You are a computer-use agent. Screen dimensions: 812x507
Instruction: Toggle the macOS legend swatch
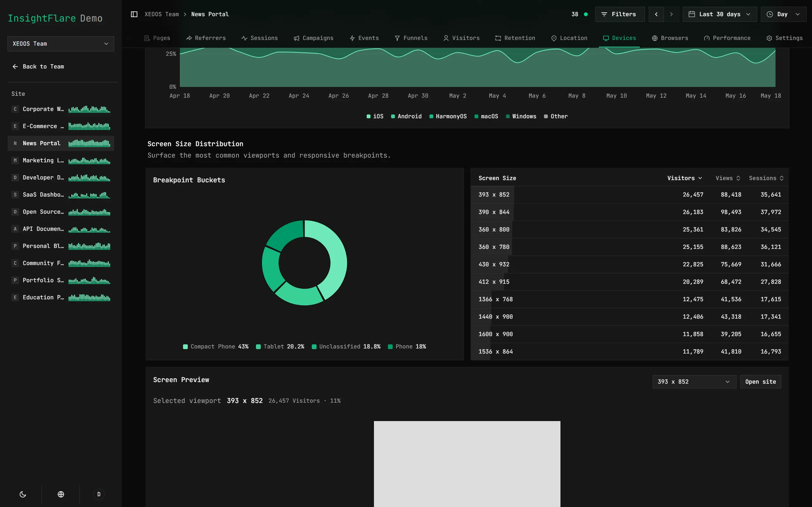click(x=476, y=116)
